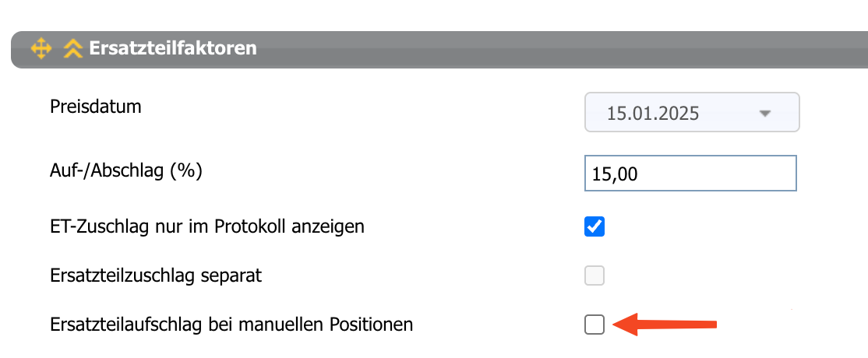Open the Preisdatum dropdown arrow
Screen dimensions: 868x358
click(765, 114)
